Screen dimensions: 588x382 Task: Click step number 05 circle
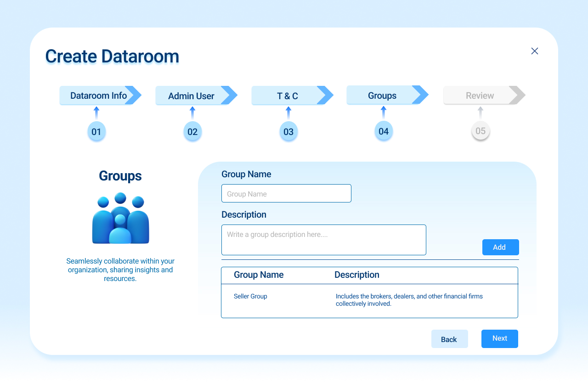[481, 131]
